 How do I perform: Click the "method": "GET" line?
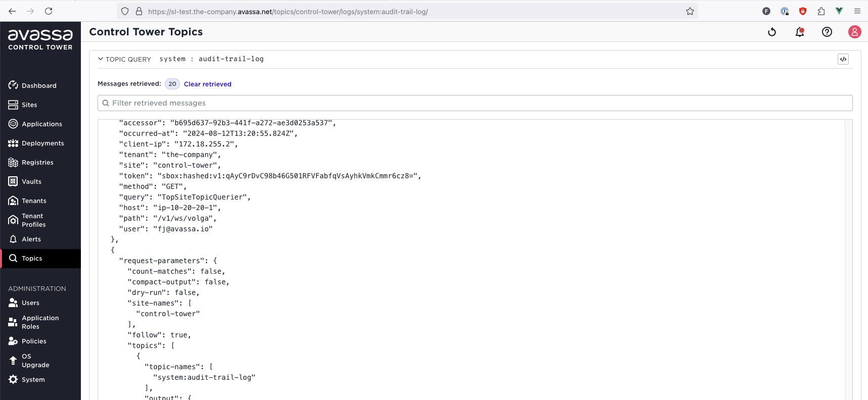point(153,186)
